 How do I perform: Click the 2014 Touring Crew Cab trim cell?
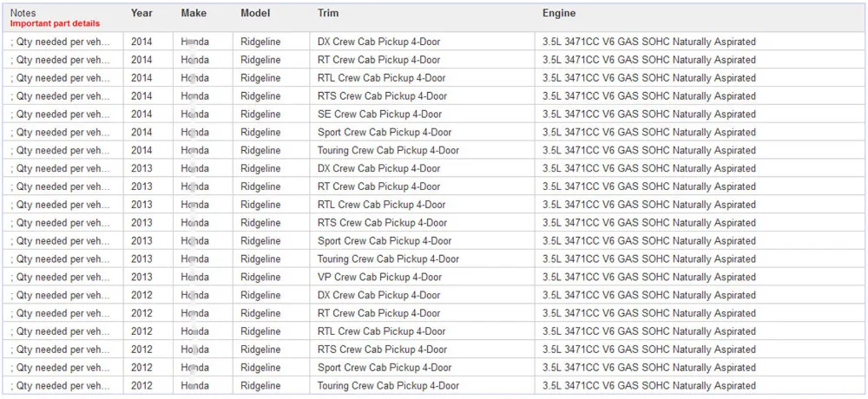coord(422,150)
